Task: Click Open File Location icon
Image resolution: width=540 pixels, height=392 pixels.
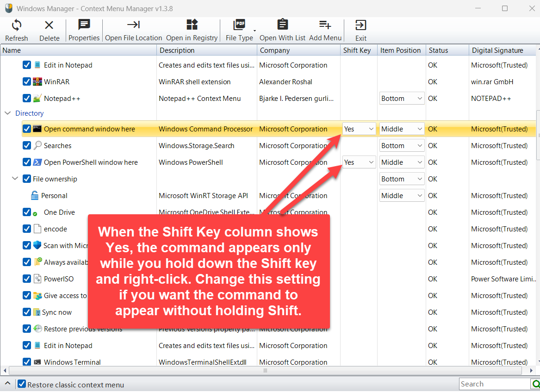Action: (134, 25)
